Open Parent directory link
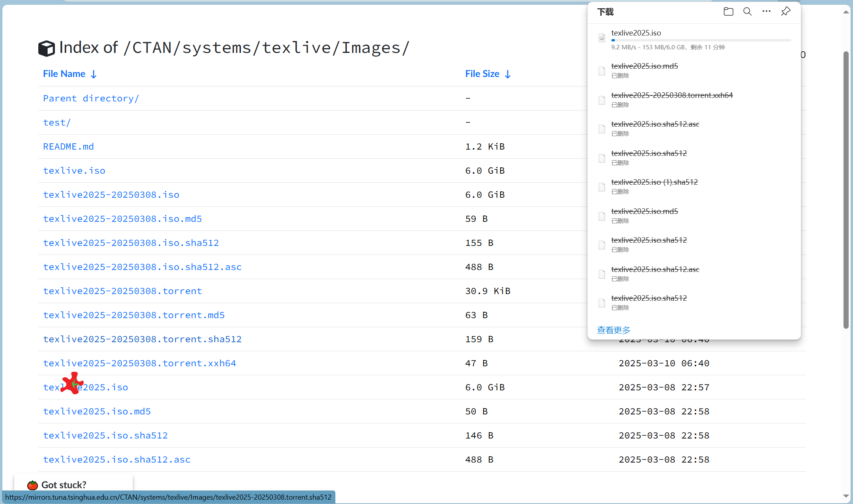 point(91,98)
